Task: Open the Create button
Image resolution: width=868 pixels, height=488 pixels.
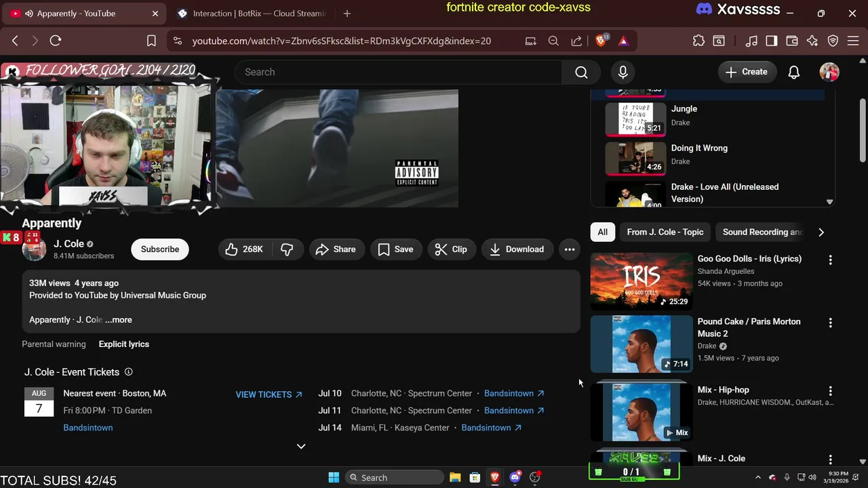Action: (747, 72)
